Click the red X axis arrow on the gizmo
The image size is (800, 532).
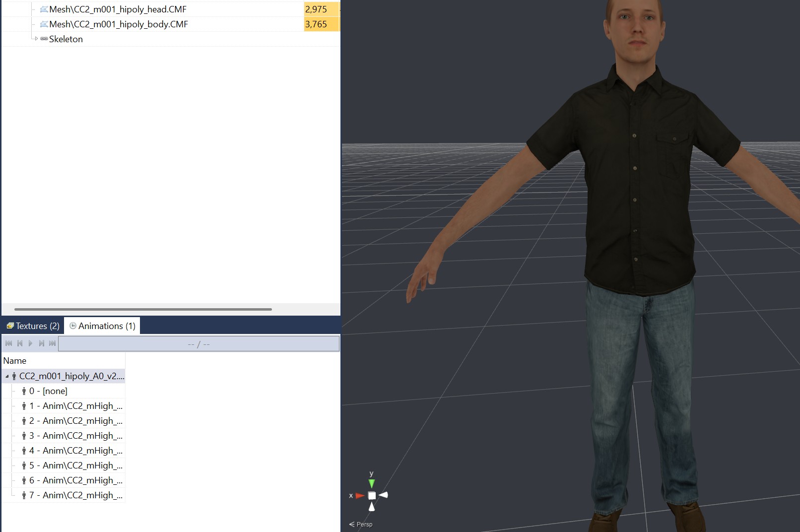(360, 495)
